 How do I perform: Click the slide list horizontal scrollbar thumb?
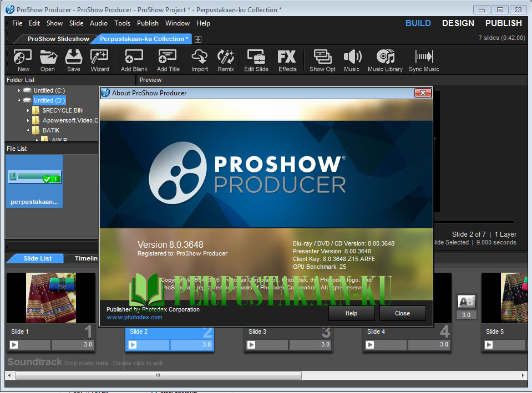pyautogui.click(x=158, y=375)
